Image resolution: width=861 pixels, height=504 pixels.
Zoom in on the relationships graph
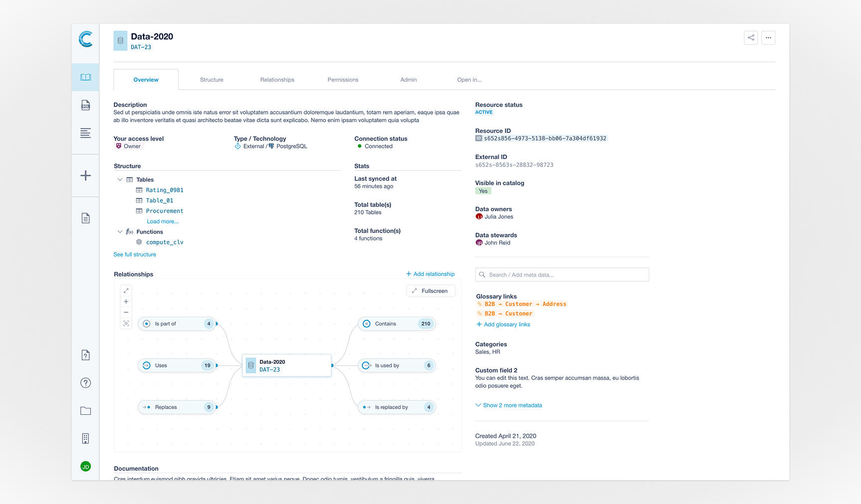[x=126, y=302]
